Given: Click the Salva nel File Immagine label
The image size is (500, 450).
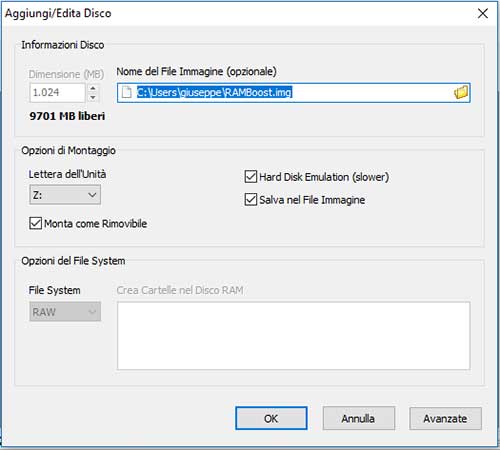Looking at the screenshot, I should (312, 200).
